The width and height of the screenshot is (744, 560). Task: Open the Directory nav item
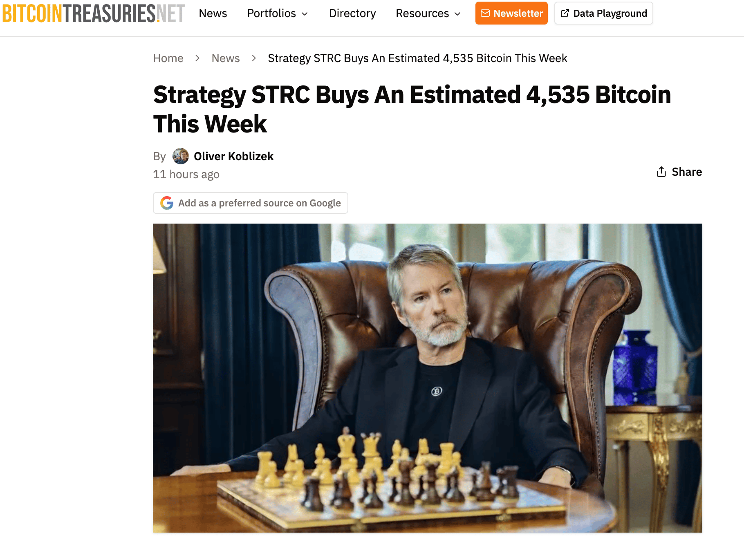click(352, 13)
